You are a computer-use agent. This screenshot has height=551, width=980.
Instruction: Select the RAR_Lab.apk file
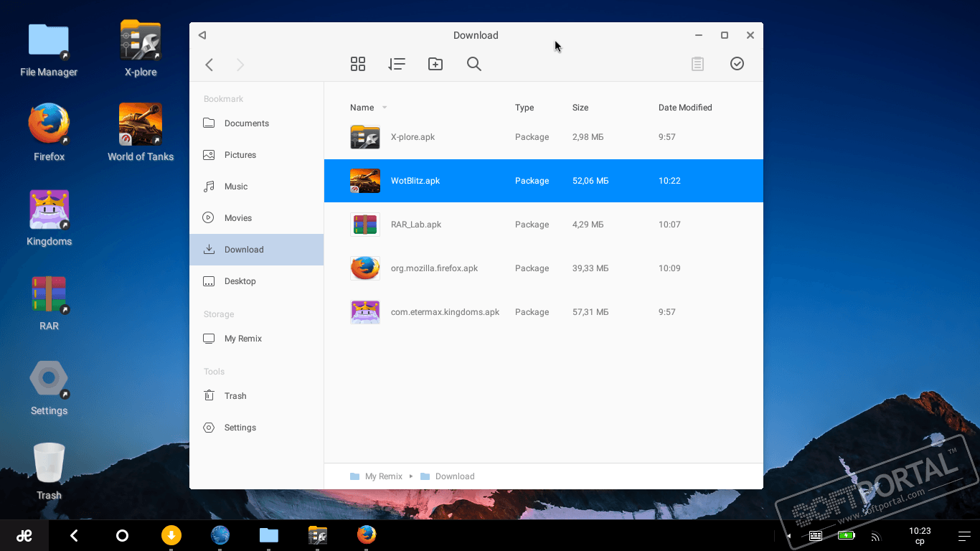tap(416, 225)
